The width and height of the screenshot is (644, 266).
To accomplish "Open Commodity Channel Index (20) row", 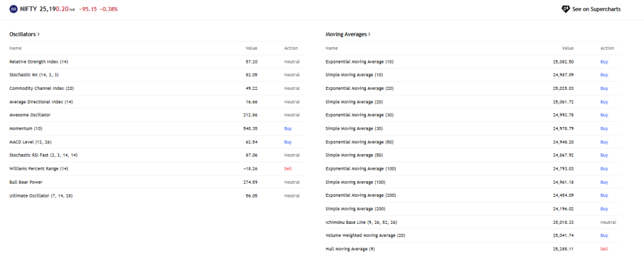I will point(42,88).
